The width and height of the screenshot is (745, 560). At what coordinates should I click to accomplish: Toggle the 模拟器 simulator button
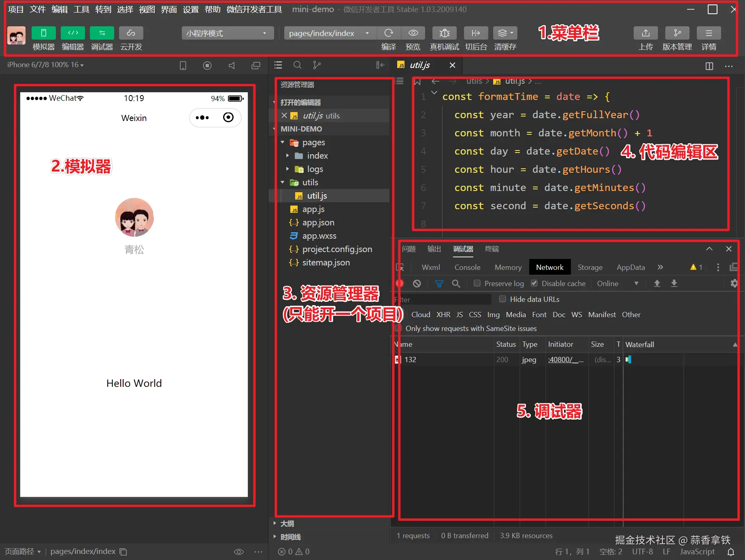(x=44, y=33)
